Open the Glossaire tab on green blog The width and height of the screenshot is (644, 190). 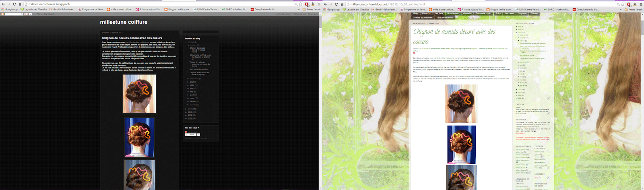tap(467, 13)
